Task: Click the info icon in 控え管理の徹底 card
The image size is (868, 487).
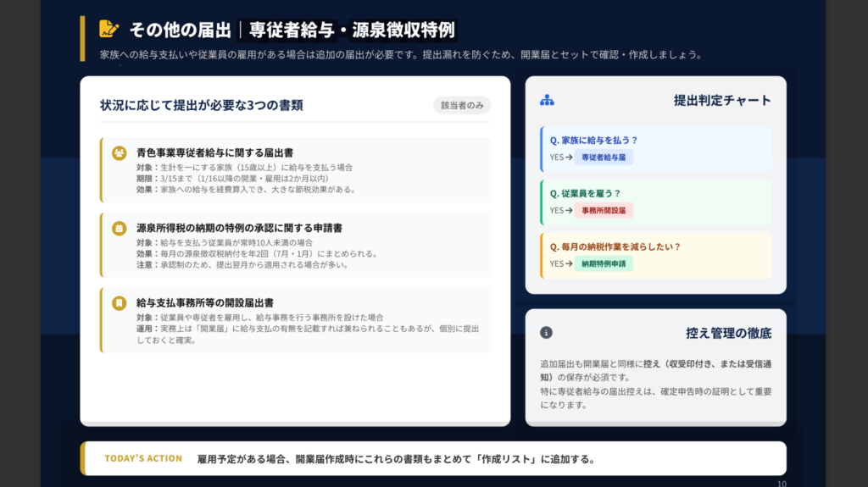Action: pos(547,333)
